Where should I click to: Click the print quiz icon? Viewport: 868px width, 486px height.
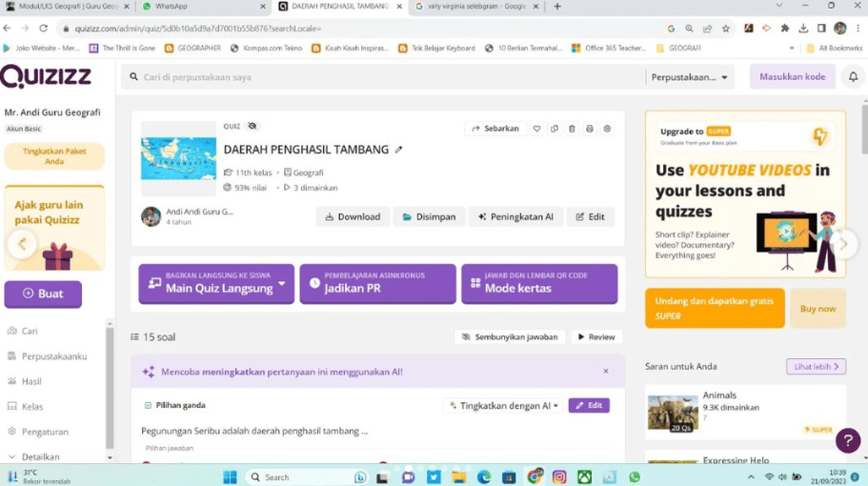(x=590, y=129)
